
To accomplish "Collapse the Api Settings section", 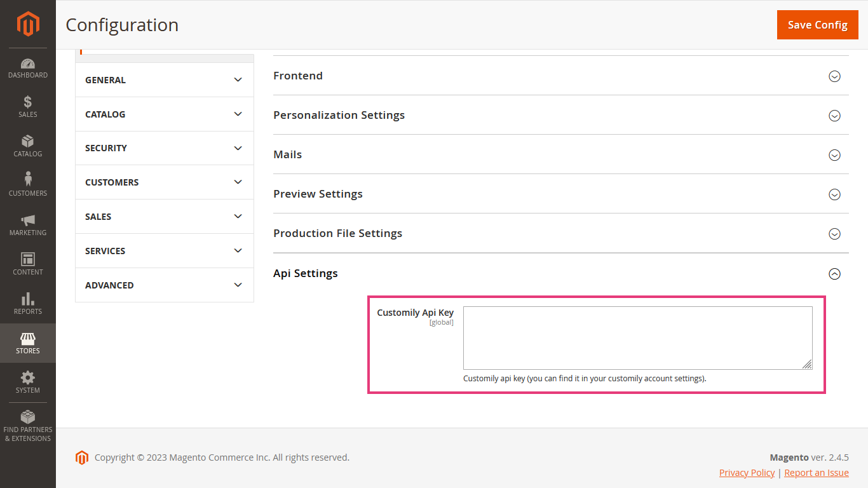I will click(x=834, y=274).
